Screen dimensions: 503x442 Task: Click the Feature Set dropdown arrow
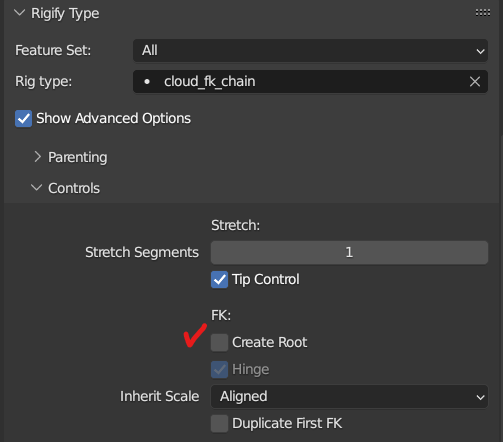pyautogui.click(x=480, y=51)
